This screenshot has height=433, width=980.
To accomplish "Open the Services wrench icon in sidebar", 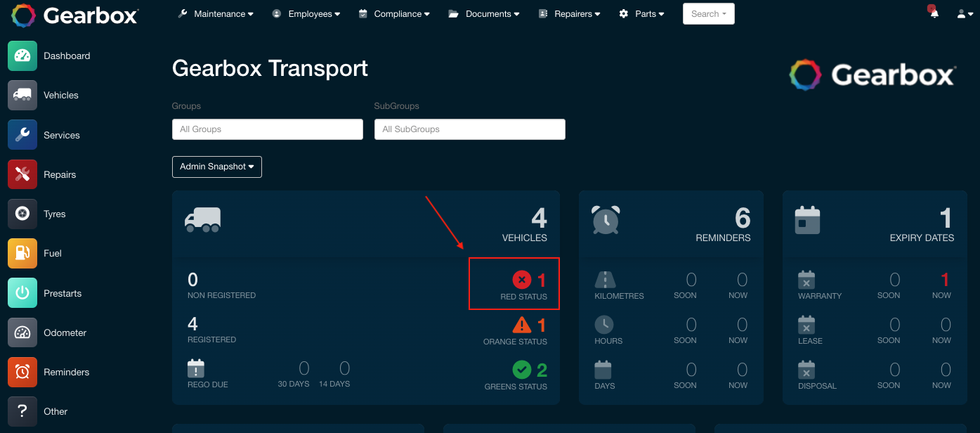I will pos(22,135).
